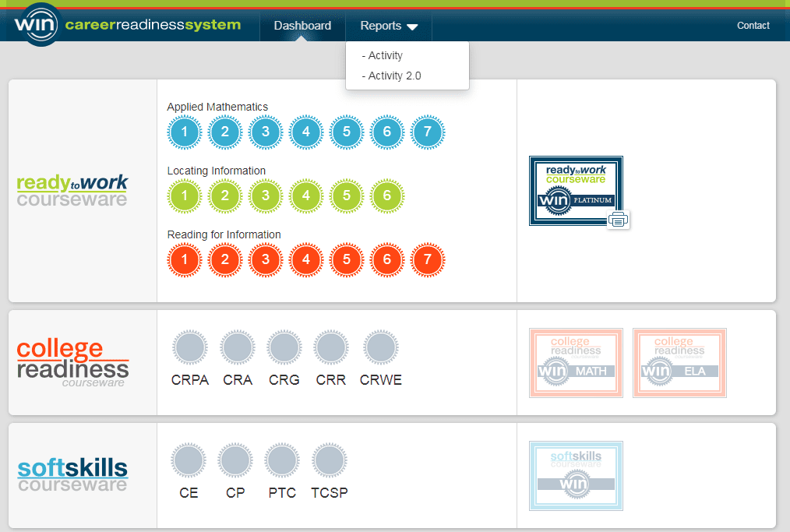Select Applied Mathematics level 7 badge
Screen dimensions: 790x532
tap(427, 132)
